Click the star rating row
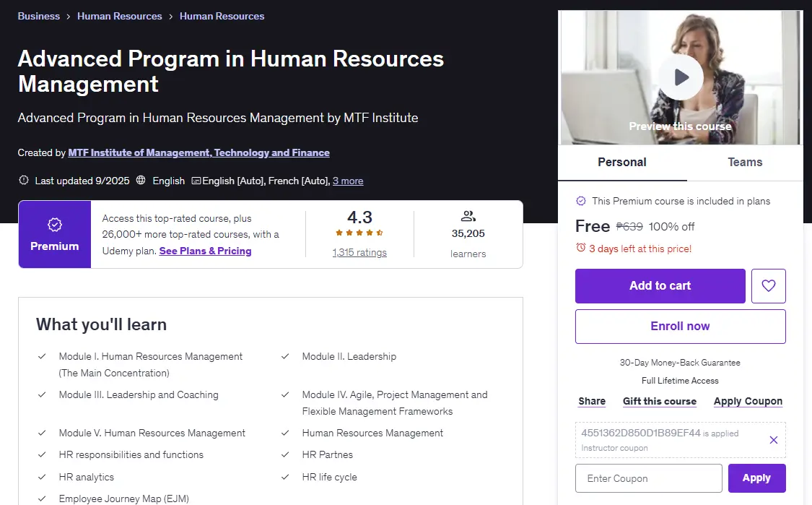 359,233
